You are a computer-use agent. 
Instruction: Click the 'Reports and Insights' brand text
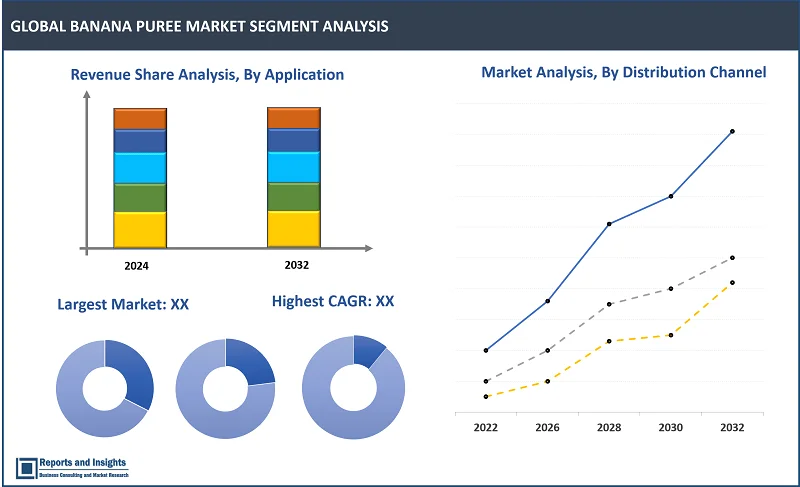[x=83, y=463]
